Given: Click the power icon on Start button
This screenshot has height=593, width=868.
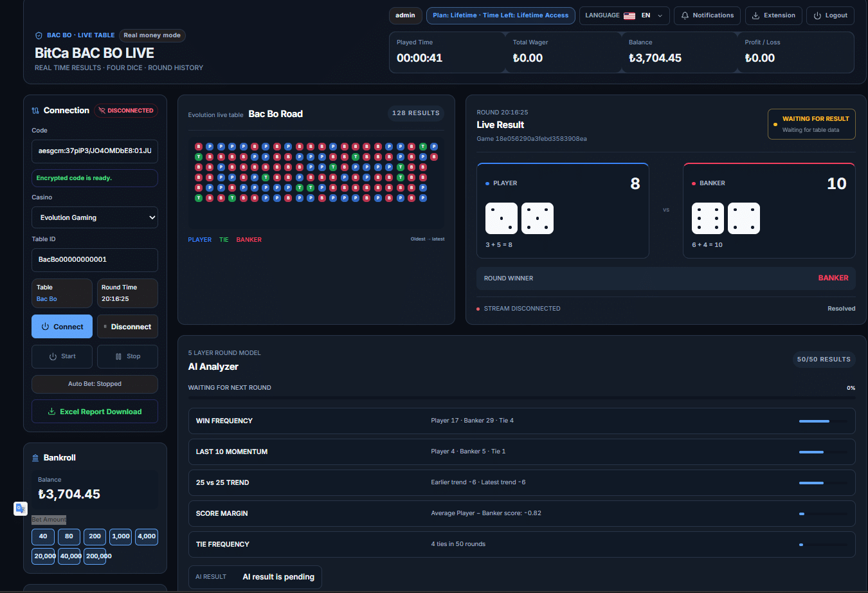Looking at the screenshot, I should pos(53,356).
